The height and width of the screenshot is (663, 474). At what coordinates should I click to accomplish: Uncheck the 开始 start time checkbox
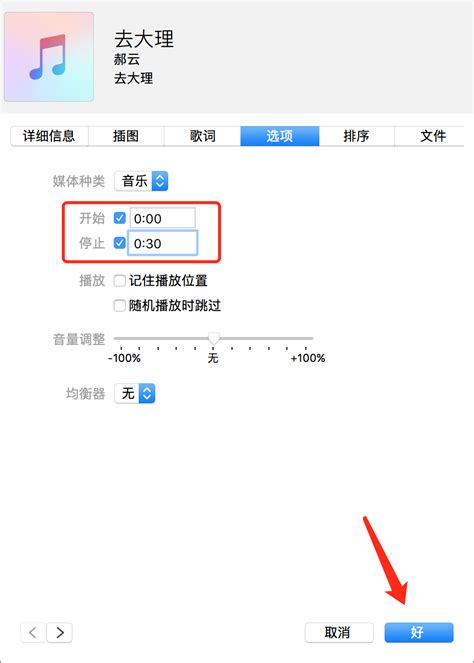pos(120,218)
